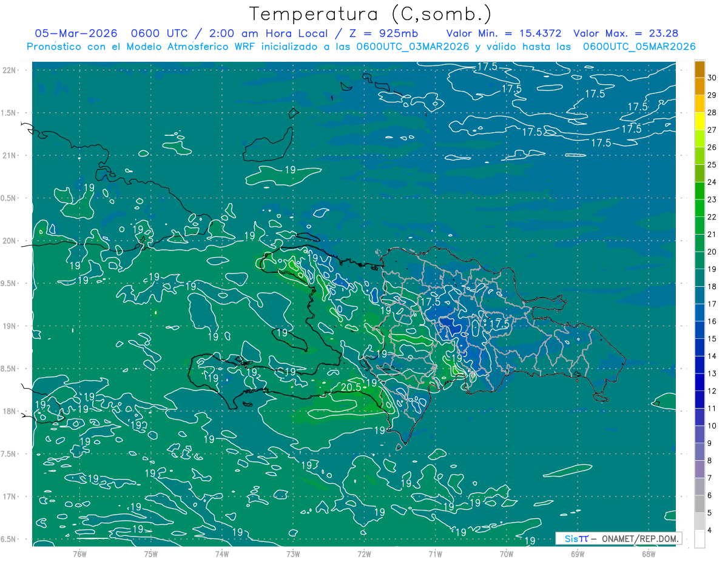Viewport: 728px width, 562px height.
Task: Click the orange swatch between 29 and 30
Action: tap(699, 85)
